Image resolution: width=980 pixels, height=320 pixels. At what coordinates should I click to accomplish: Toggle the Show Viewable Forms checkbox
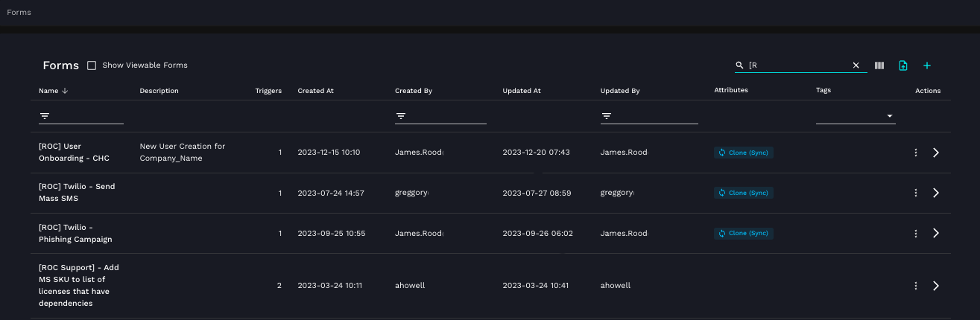[x=92, y=65]
